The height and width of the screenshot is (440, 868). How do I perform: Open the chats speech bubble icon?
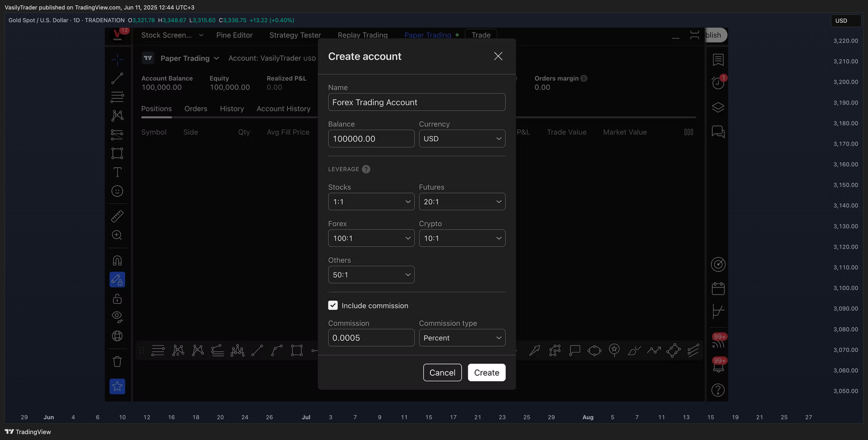(x=718, y=132)
